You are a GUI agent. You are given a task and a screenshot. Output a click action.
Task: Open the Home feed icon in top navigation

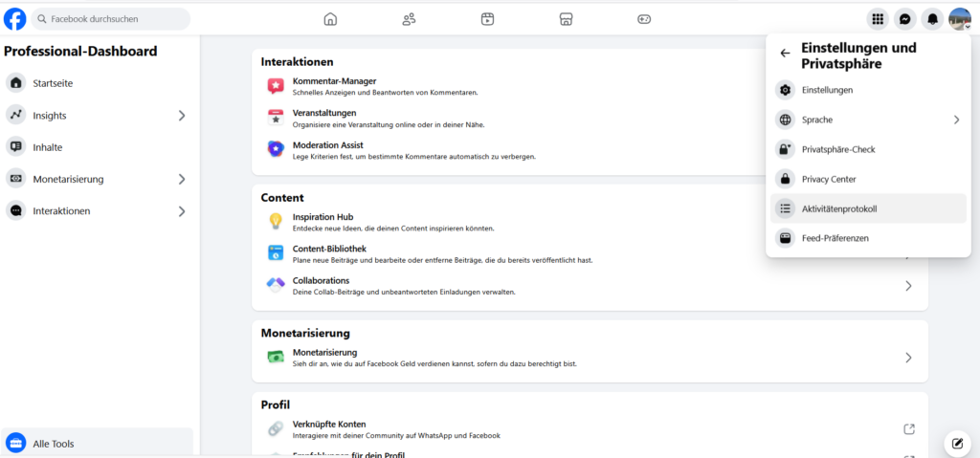(330, 19)
